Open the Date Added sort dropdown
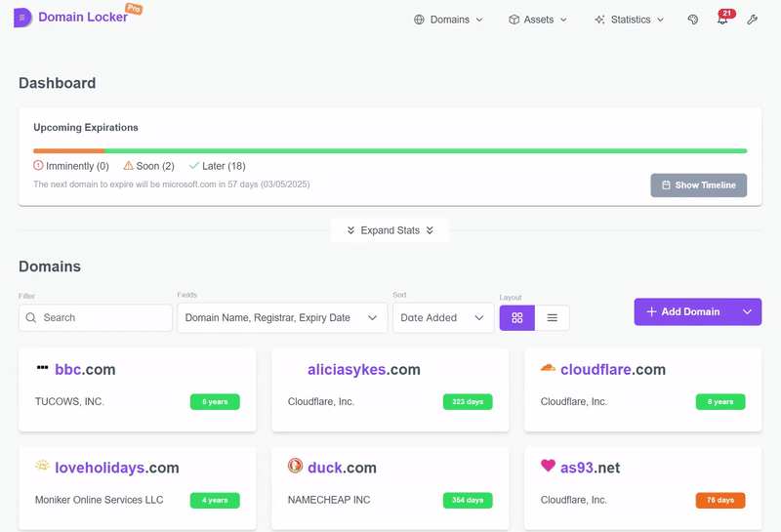The width and height of the screenshot is (781, 532). click(x=442, y=318)
